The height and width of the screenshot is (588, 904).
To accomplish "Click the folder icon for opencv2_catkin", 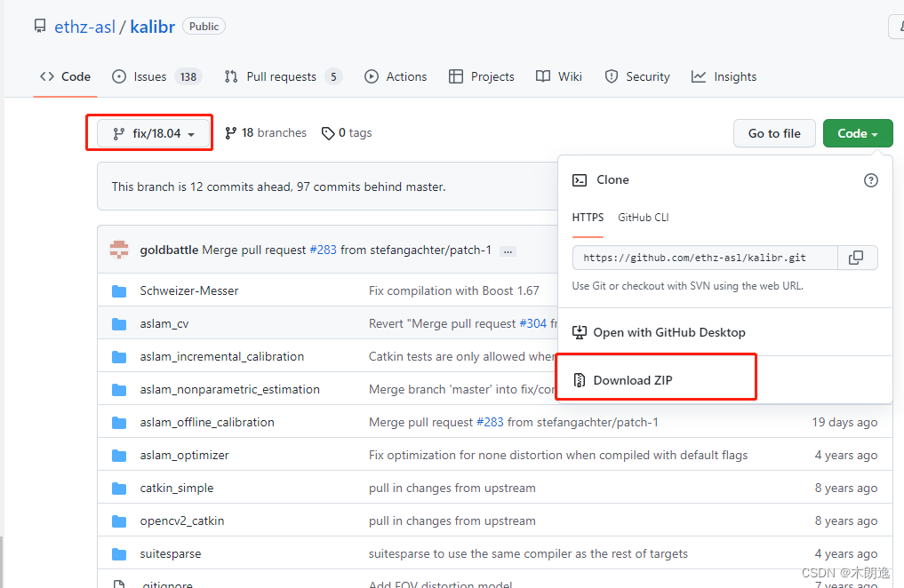I will click(119, 520).
